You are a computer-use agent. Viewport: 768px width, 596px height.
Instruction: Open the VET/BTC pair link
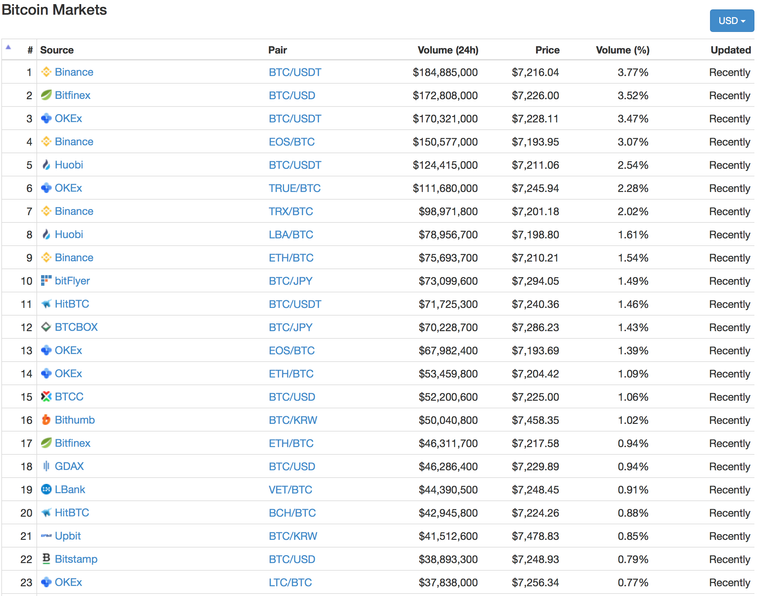pyautogui.click(x=290, y=490)
